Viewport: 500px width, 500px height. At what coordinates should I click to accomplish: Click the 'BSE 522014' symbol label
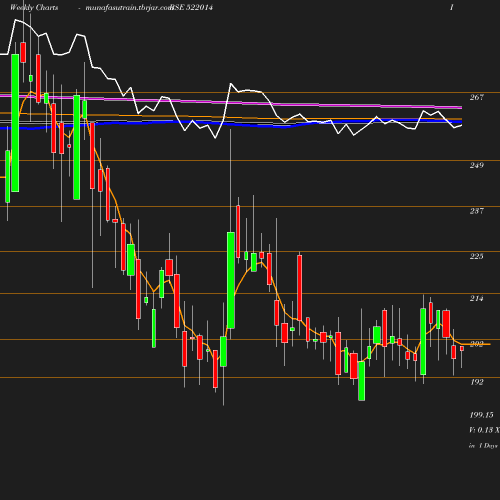click(192, 7)
